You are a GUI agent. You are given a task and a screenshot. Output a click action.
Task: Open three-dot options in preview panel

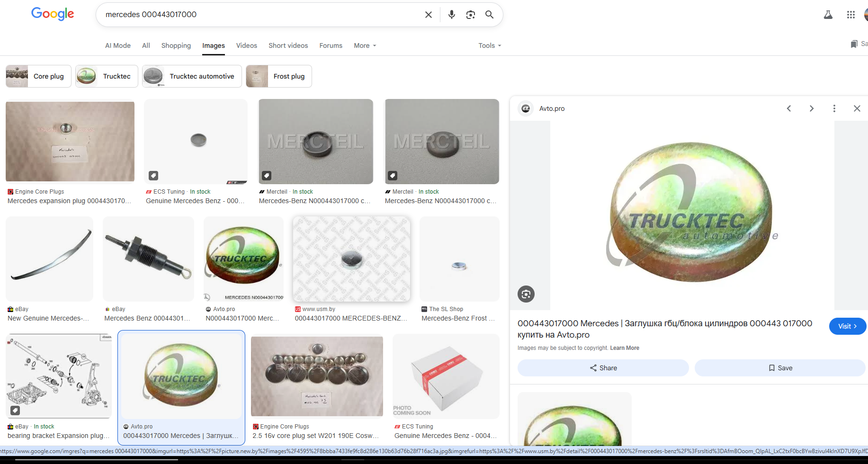tap(834, 108)
